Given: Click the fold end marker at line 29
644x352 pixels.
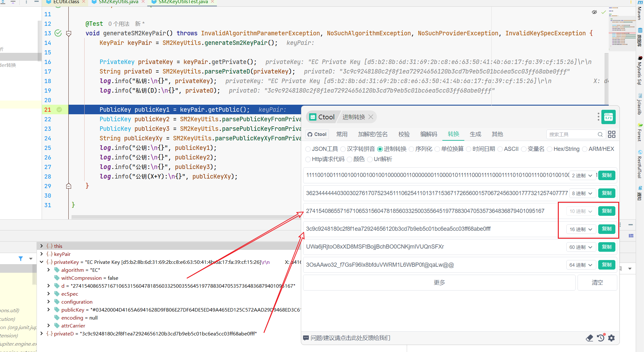Looking at the screenshot, I should 68,186.
